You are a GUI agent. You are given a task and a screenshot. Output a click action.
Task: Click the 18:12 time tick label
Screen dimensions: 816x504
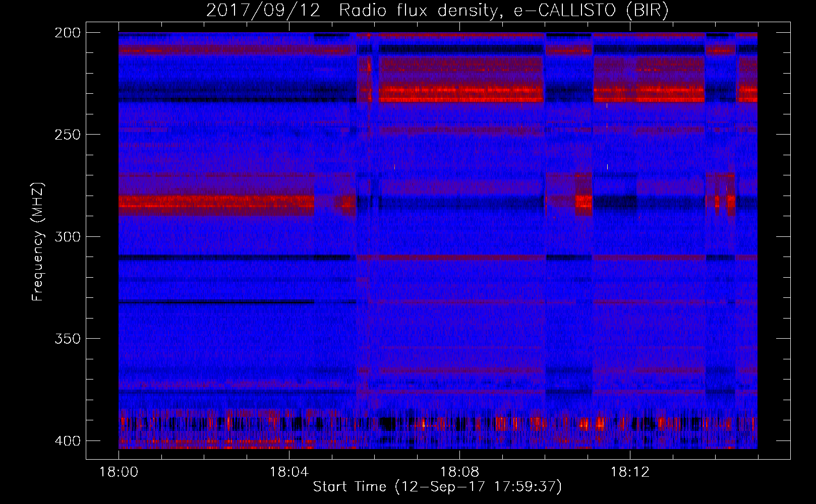click(x=630, y=472)
